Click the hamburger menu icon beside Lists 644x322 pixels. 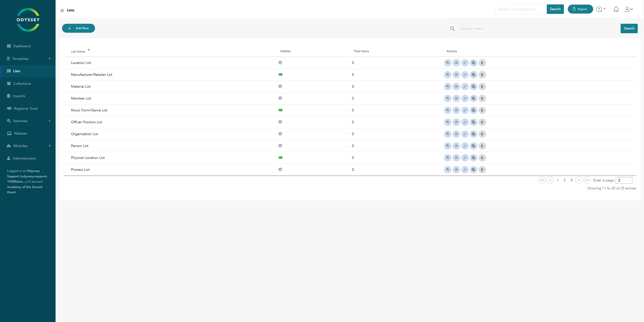coord(62,11)
